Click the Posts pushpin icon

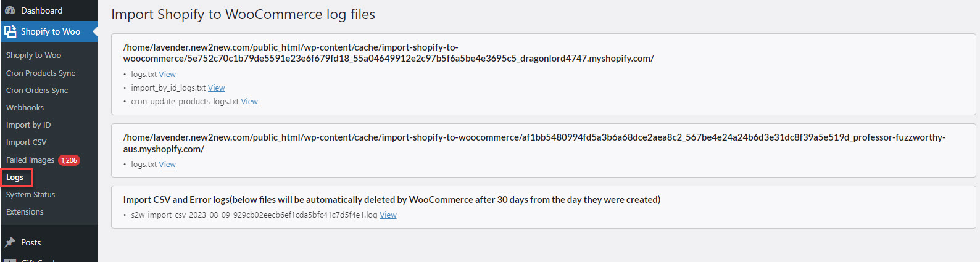click(10, 242)
